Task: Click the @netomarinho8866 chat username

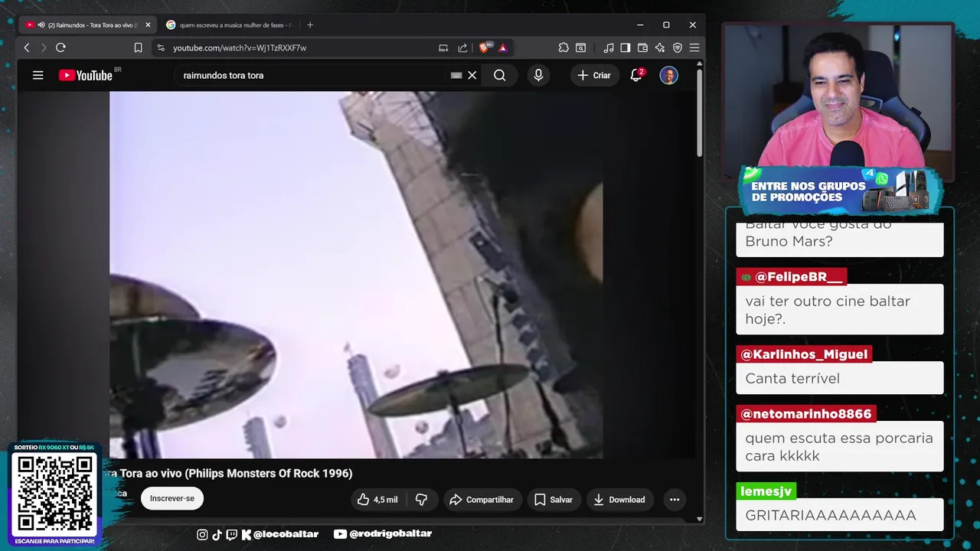Action: (x=805, y=414)
